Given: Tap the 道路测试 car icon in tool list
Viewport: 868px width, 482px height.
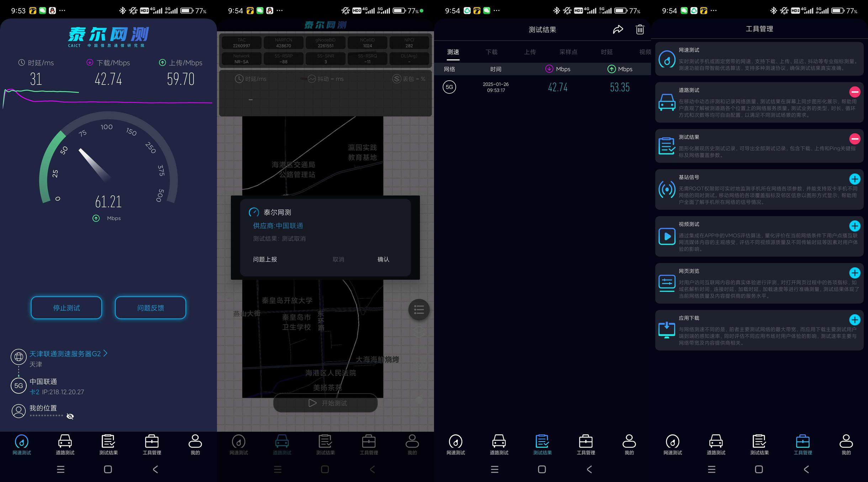Looking at the screenshot, I should tap(667, 102).
